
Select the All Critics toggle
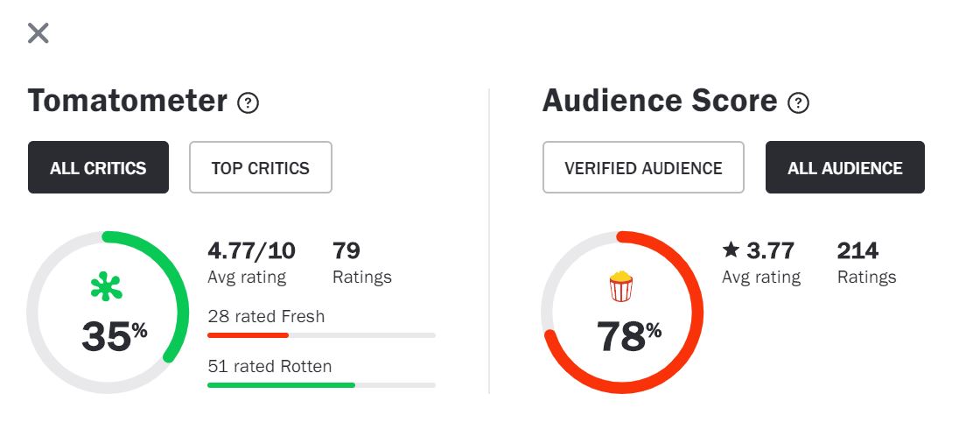[x=98, y=167]
